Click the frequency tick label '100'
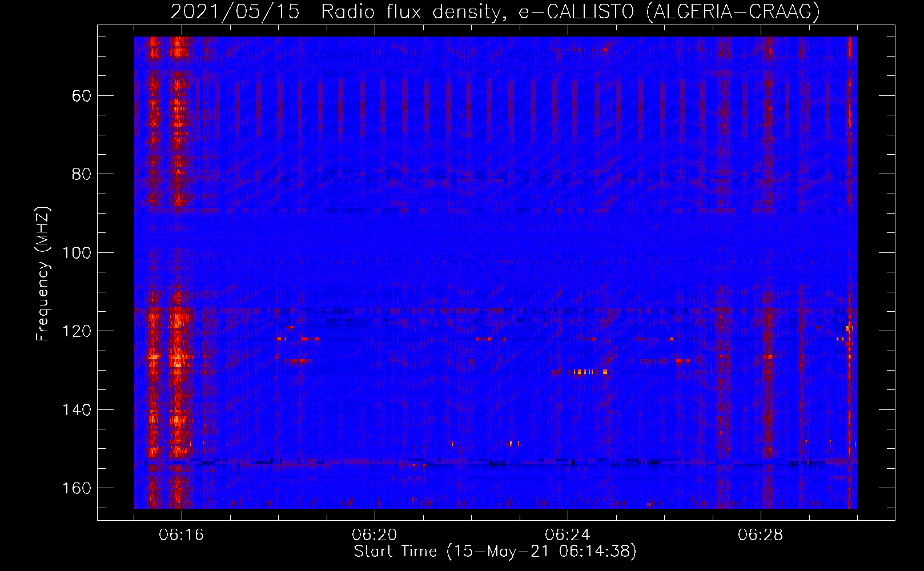 point(77,253)
